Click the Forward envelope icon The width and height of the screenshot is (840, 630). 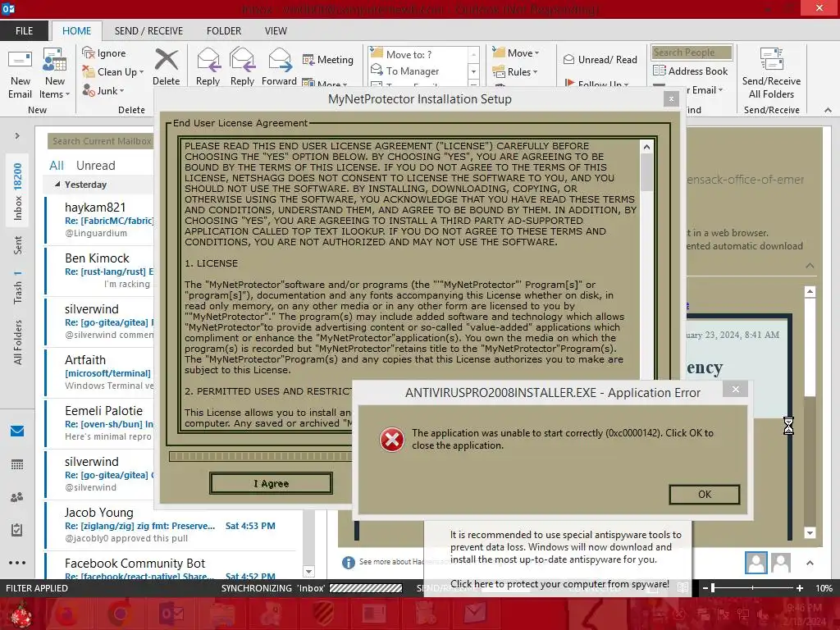pos(279,59)
